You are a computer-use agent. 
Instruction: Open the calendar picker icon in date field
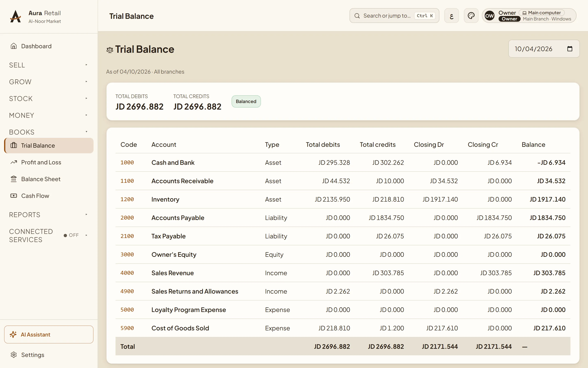click(x=570, y=49)
